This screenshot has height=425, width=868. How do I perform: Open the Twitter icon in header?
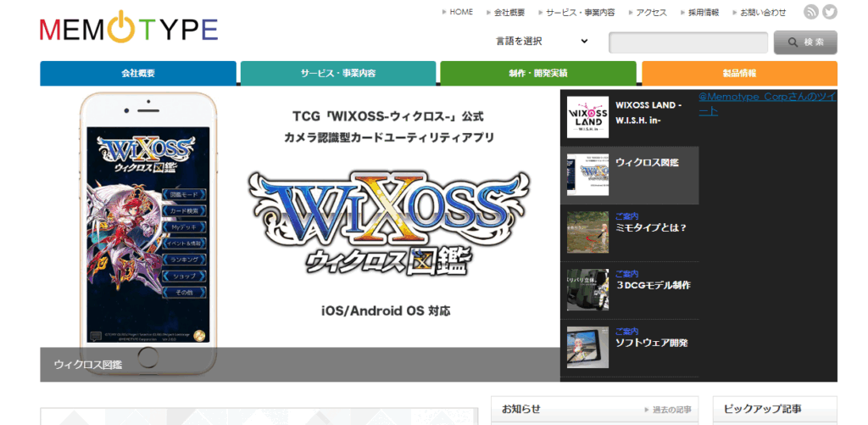(829, 12)
